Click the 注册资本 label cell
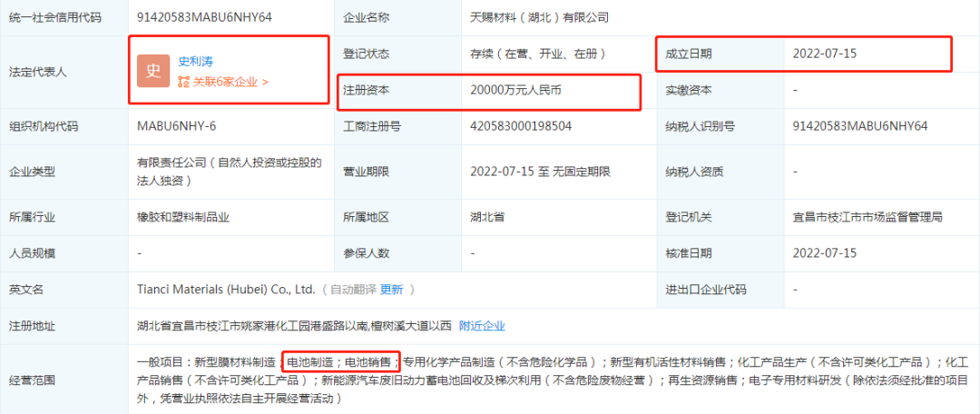Screen dimensions: 980x414 pyautogui.click(x=397, y=90)
